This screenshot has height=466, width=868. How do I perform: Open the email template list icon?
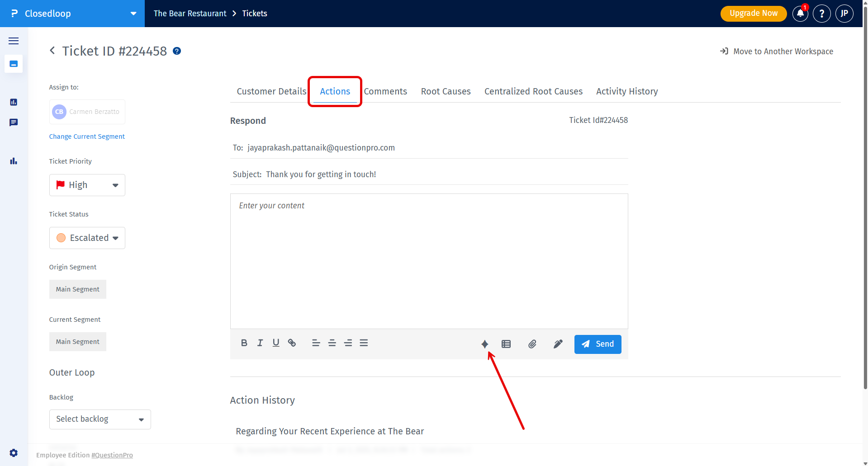click(506, 344)
